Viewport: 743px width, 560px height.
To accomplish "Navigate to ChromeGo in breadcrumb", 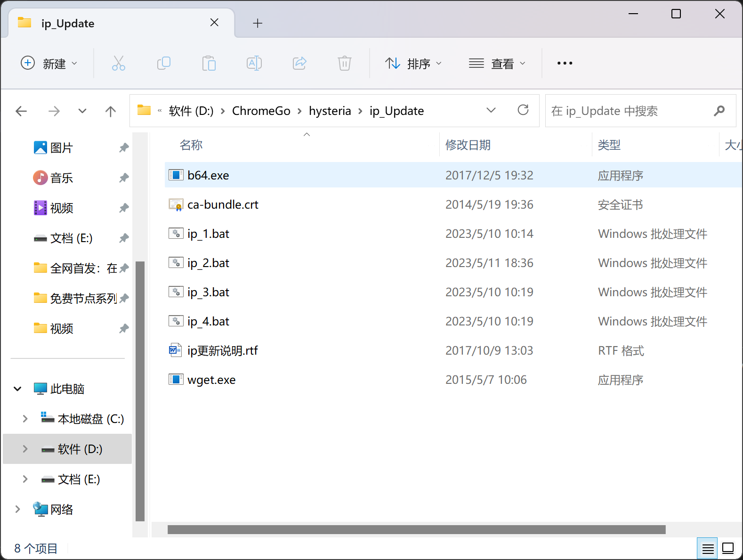I will click(261, 111).
